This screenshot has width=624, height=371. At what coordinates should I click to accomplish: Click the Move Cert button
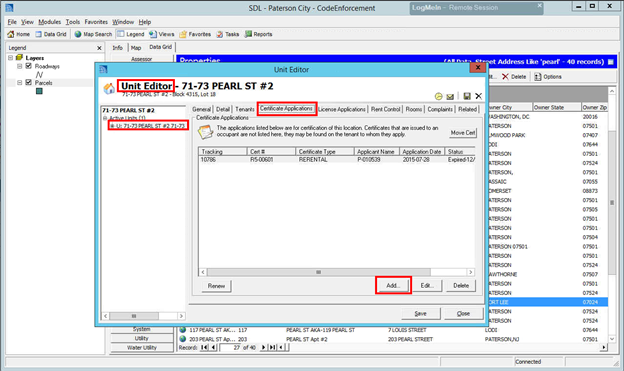[462, 133]
